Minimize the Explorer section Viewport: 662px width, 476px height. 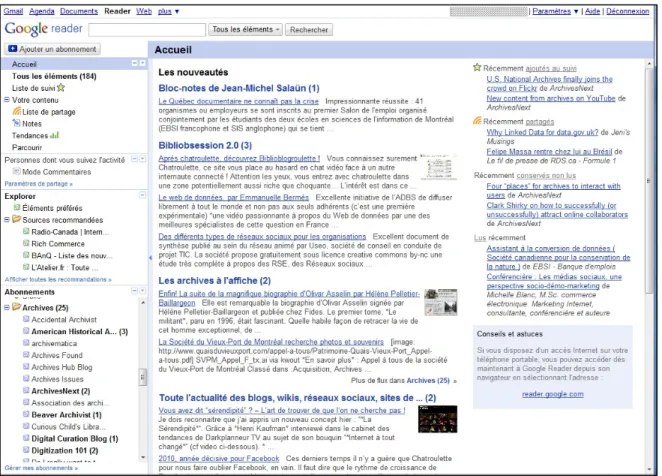[x=142, y=195]
